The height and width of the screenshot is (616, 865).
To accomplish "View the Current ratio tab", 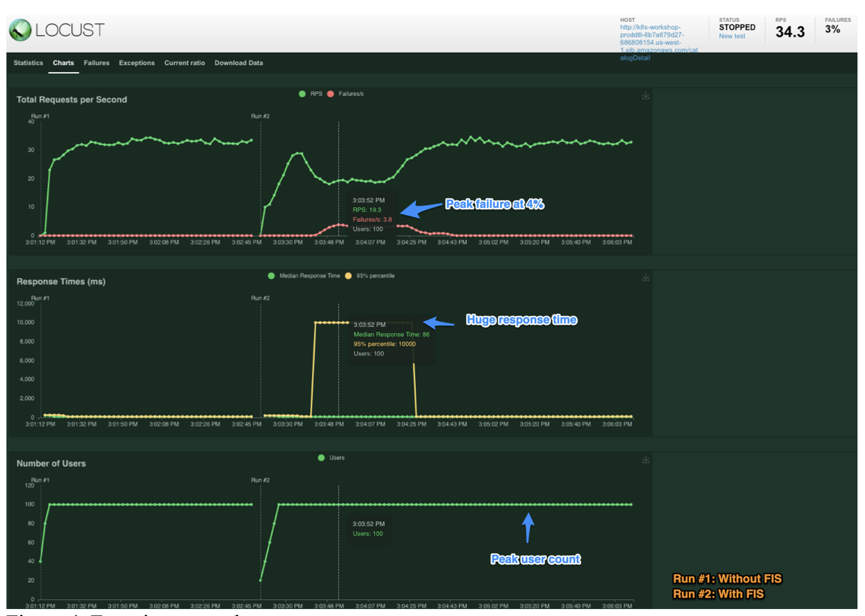I will [185, 63].
